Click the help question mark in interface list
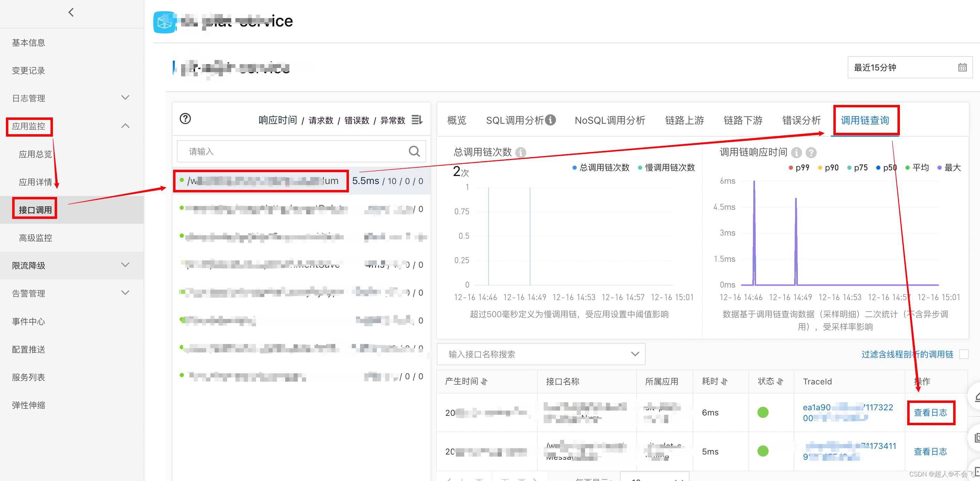The height and width of the screenshot is (481, 980). (x=185, y=119)
